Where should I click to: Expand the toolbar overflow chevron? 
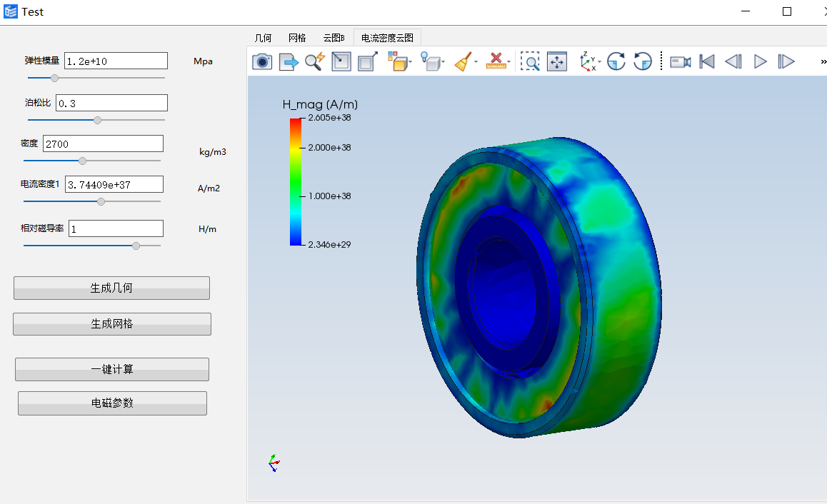(x=823, y=63)
